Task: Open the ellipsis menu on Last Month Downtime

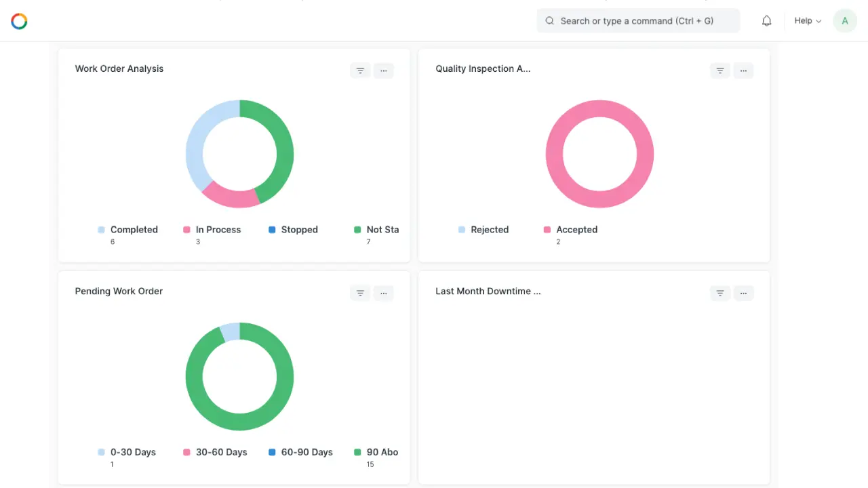Action: click(x=743, y=293)
